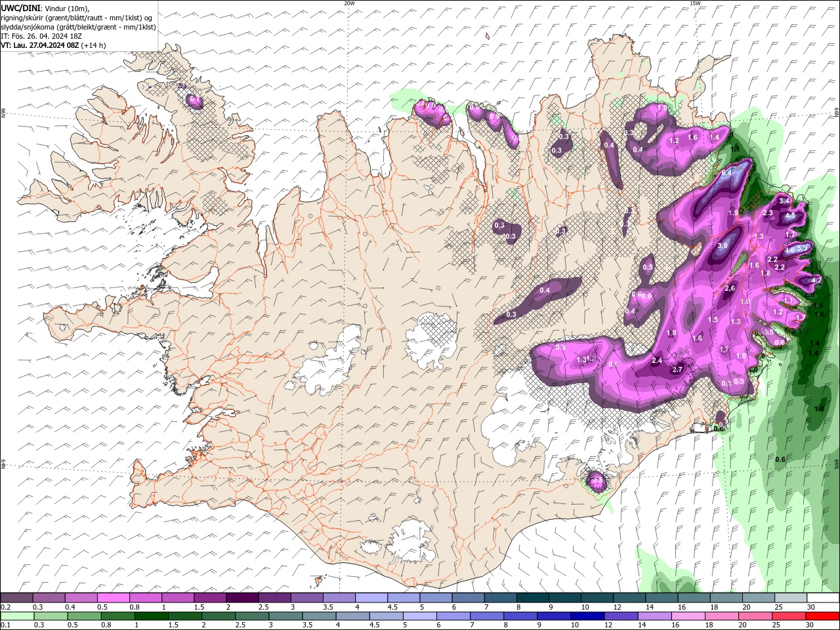The image size is (840, 630).
Task: Click the 'rigning/skúrir (grænt/blátt/rautt' legend description line
Action: pos(77,18)
